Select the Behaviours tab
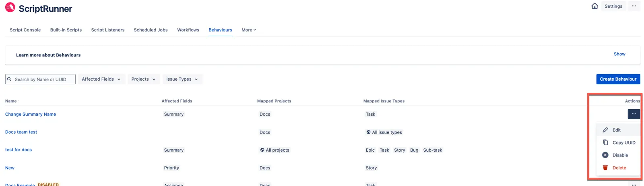The image size is (644, 186). pyautogui.click(x=220, y=30)
